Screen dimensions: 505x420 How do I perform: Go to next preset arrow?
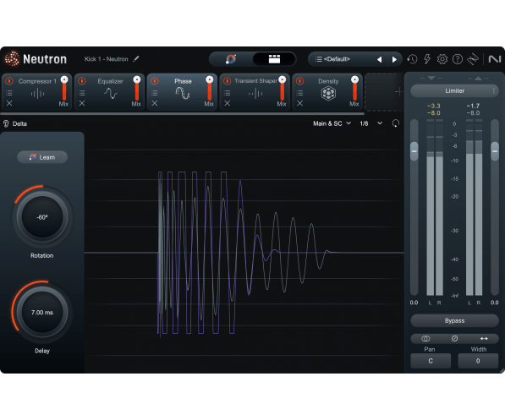tap(394, 59)
